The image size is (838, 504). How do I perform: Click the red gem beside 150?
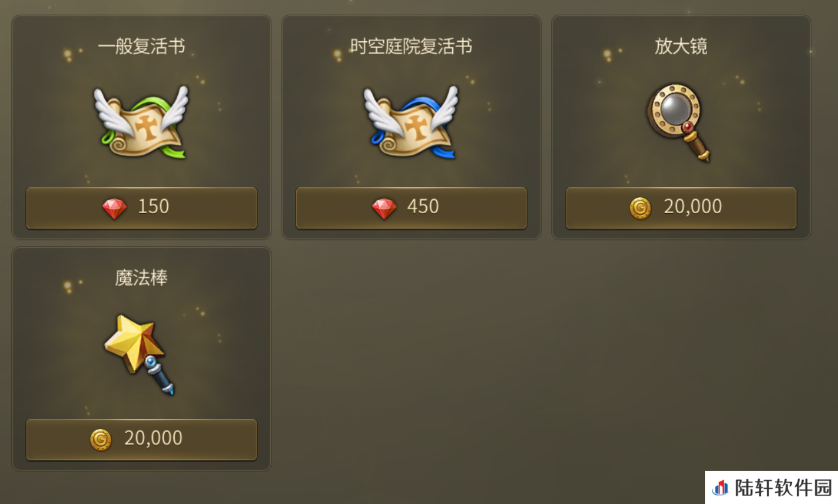[114, 209]
